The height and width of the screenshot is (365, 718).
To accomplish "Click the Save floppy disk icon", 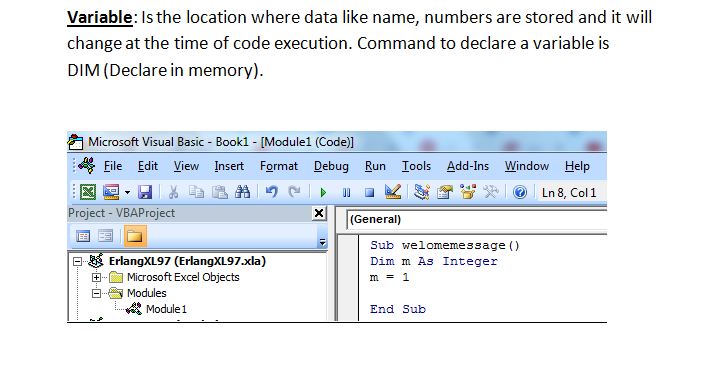I will pyautogui.click(x=145, y=192).
